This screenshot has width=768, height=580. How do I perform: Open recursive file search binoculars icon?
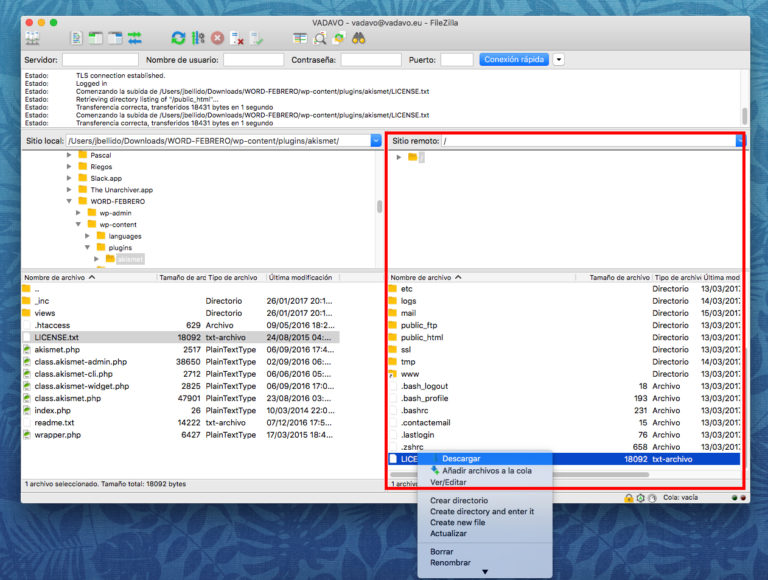point(359,38)
